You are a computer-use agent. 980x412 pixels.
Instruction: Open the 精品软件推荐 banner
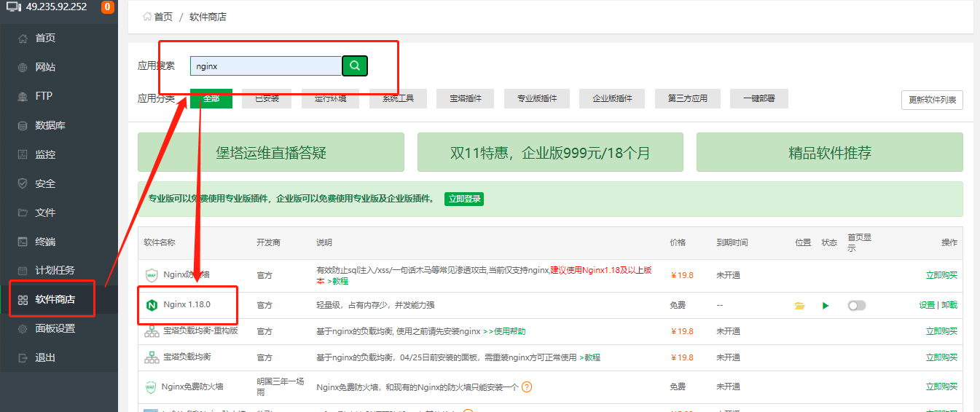click(x=830, y=152)
